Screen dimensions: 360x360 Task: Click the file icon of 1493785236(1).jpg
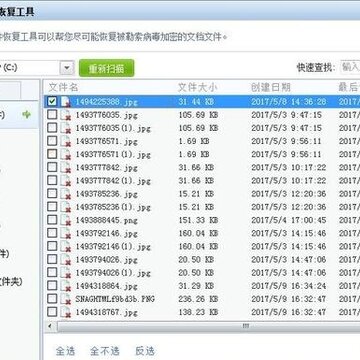click(66, 207)
